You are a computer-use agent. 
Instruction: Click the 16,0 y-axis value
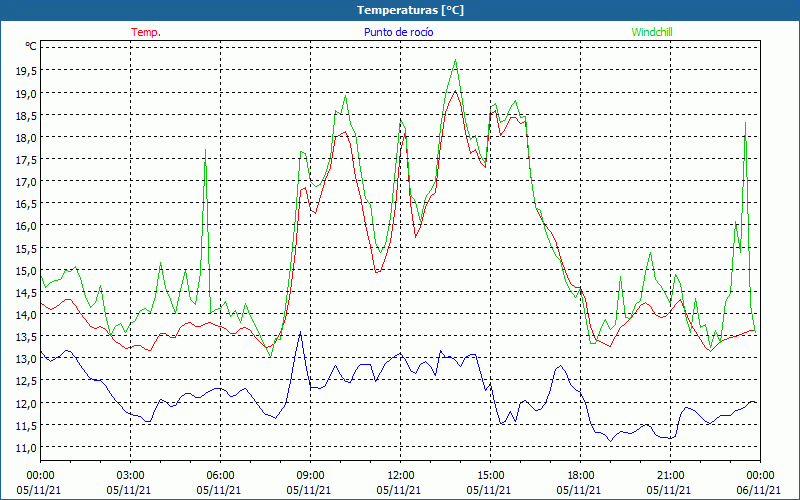point(27,226)
